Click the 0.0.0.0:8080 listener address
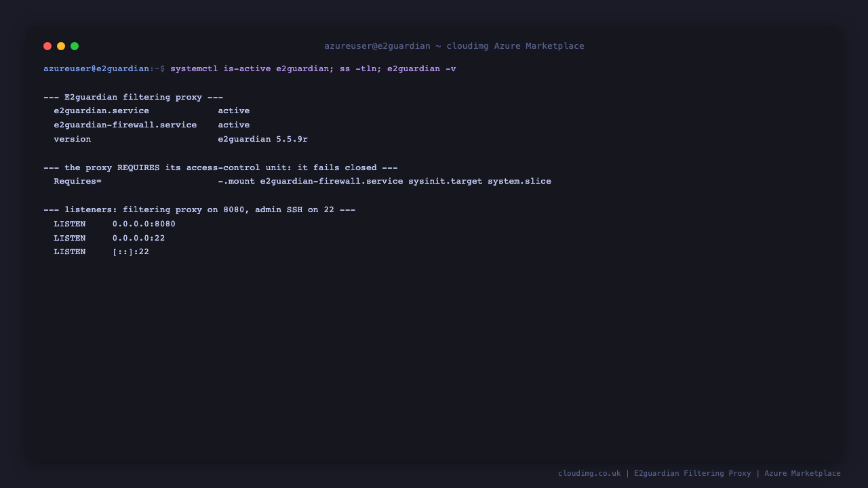This screenshot has height=488, width=868. click(x=144, y=224)
